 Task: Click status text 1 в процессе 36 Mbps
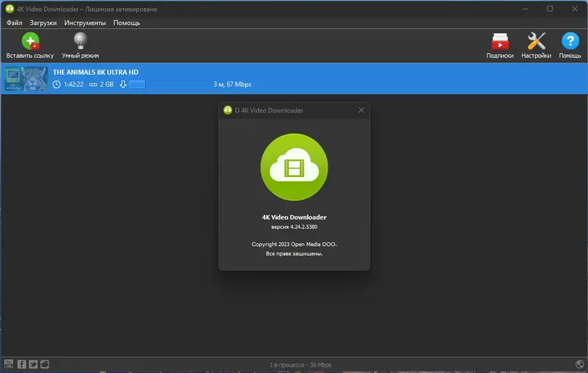[301, 365]
